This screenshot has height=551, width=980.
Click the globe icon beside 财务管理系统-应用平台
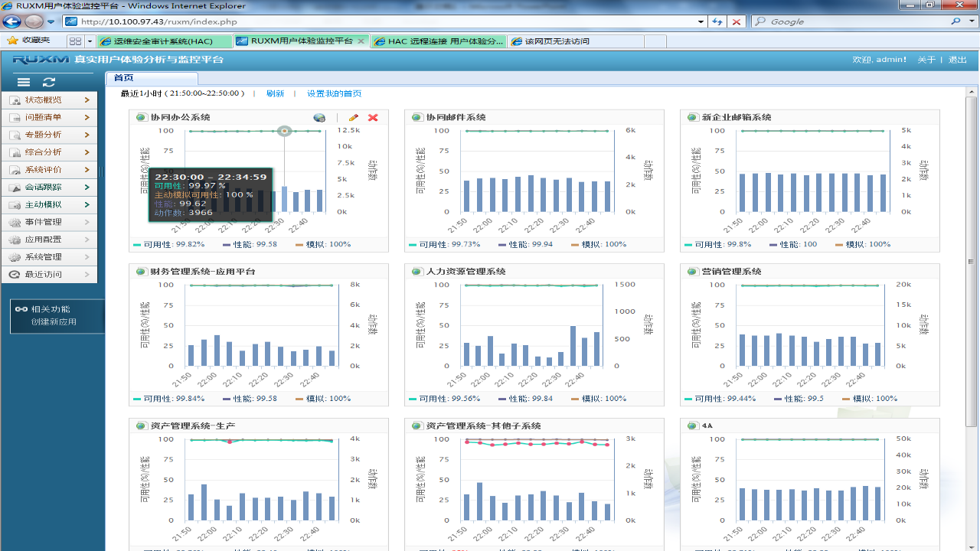(x=141, y=272)
